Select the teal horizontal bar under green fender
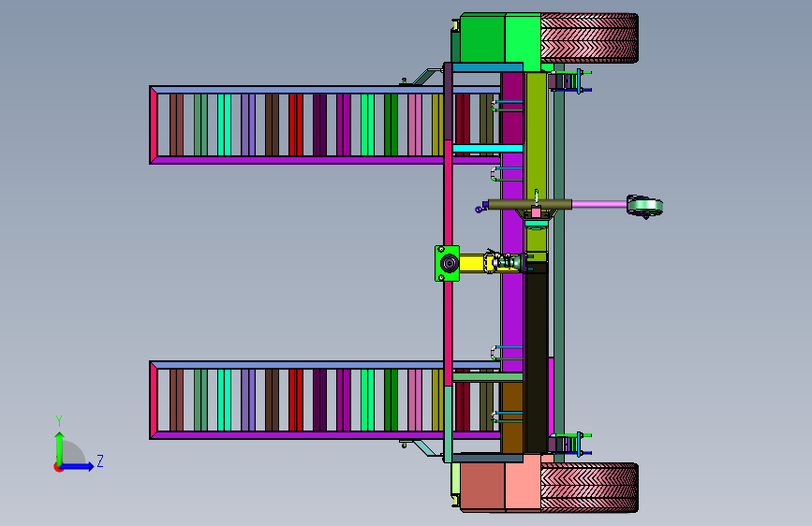This screenshot has height=526, width=812. point(487,67)
